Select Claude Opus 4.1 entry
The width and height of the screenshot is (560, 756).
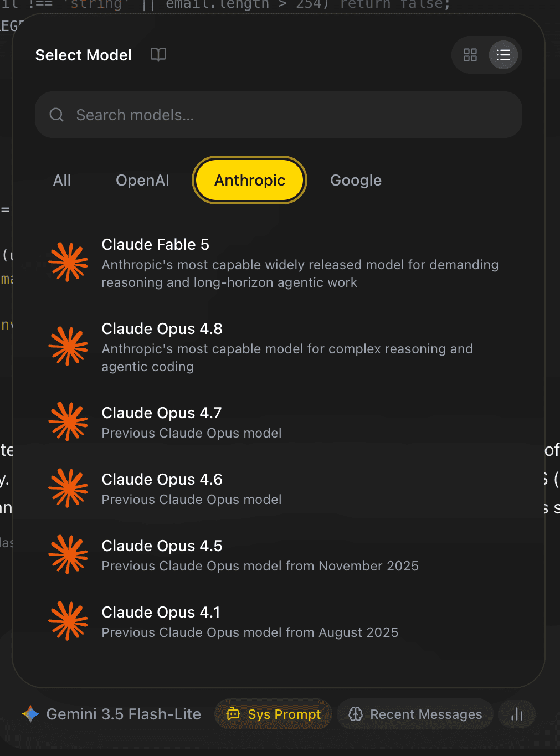(279, 621)
